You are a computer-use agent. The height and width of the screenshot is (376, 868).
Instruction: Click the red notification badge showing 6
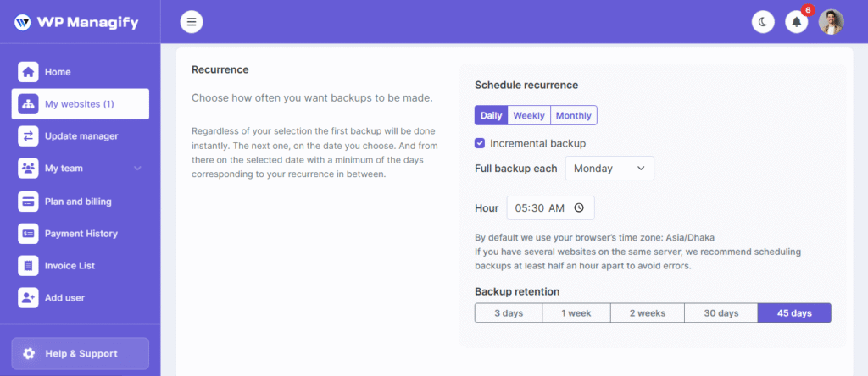pos(808,10)
